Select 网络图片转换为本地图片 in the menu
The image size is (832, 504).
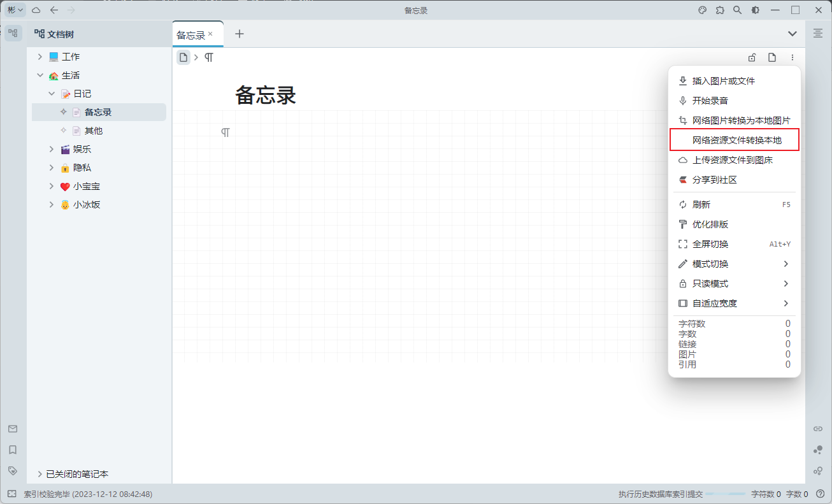pos(735,120)
